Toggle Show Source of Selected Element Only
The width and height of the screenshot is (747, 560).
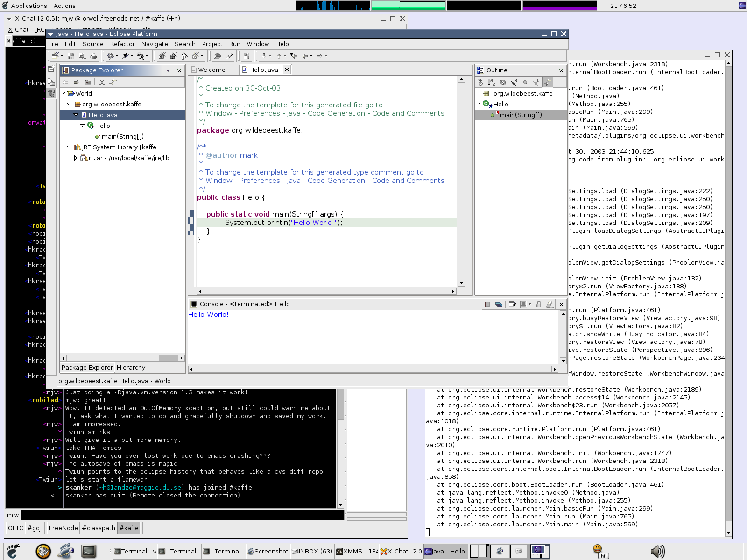pyautogui.click(x=247, y=56)
